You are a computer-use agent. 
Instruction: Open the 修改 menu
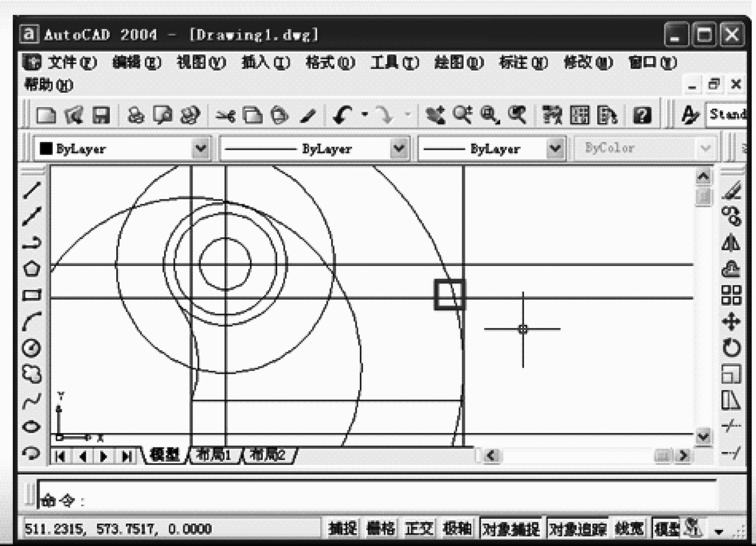588,62
